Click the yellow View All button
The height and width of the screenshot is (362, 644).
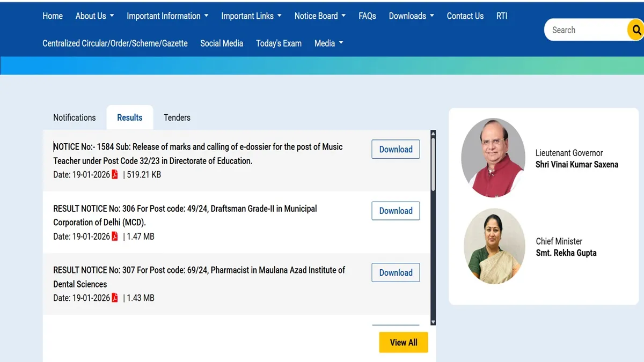(x=403, y=342)
